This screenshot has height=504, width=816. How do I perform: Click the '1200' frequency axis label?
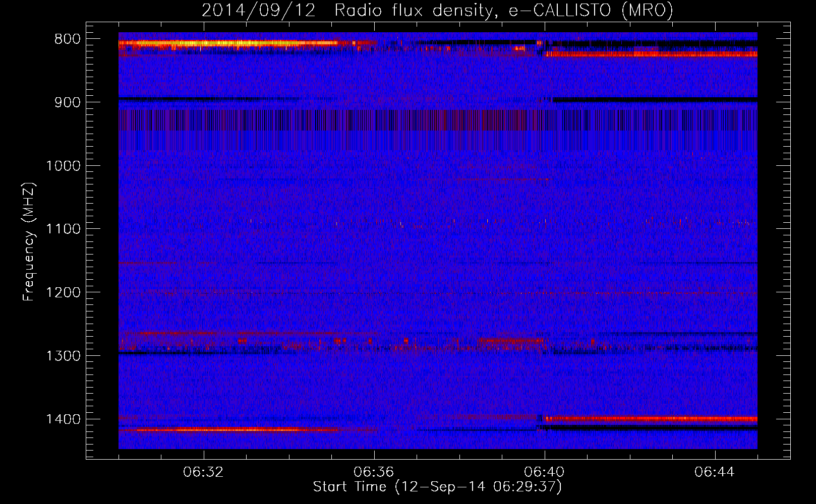point(63,293)
